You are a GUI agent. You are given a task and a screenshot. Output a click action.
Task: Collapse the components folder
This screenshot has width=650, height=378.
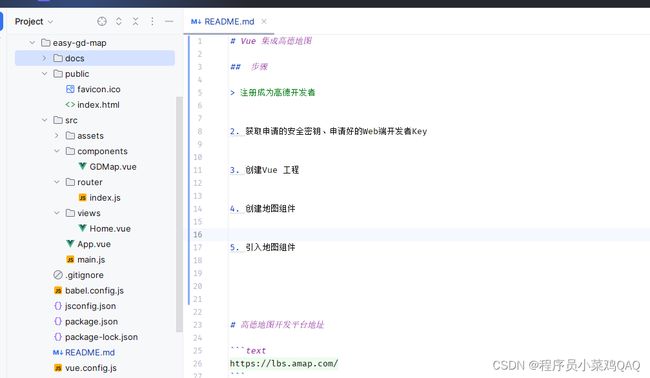point(57,151)
